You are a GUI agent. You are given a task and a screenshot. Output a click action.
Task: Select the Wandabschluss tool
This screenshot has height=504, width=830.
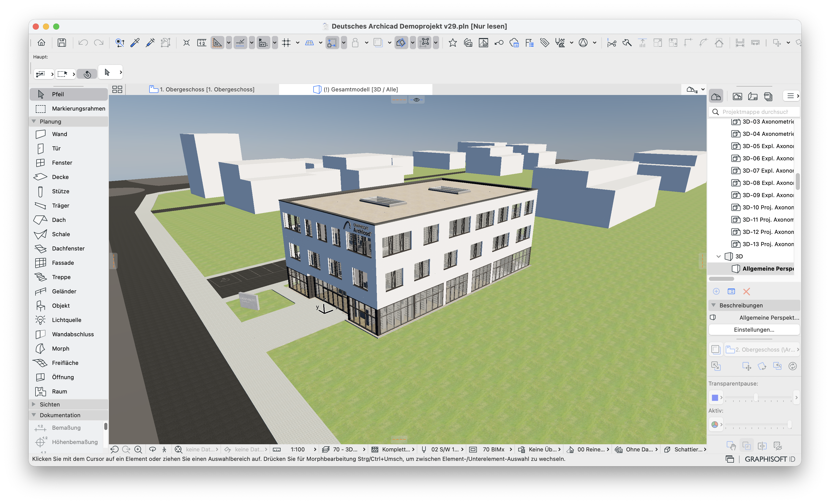point(69,334)
